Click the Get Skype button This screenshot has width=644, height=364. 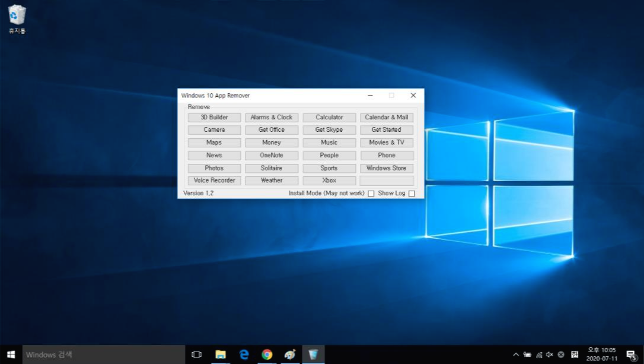329,130
